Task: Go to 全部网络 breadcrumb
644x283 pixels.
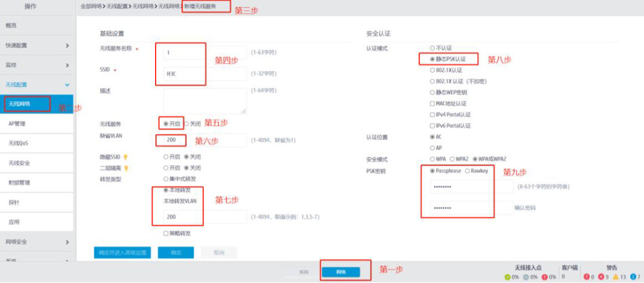Action: (x=91, y=6)
